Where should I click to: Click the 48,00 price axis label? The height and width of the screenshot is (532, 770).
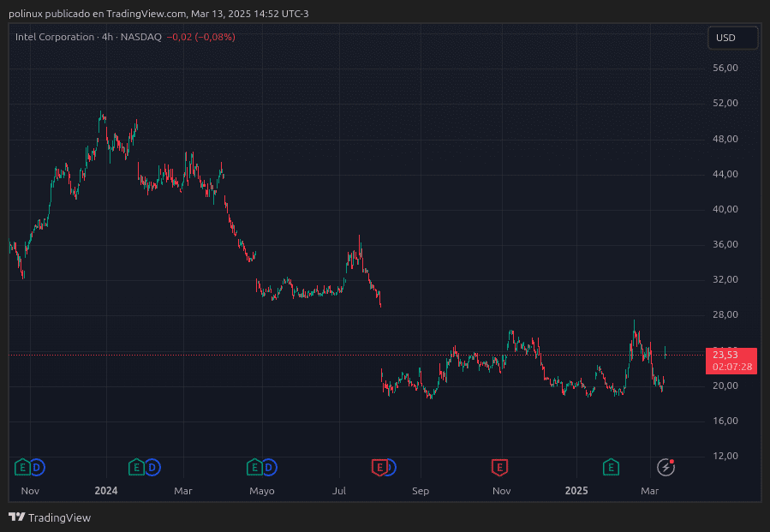click(x=725, y=139)
